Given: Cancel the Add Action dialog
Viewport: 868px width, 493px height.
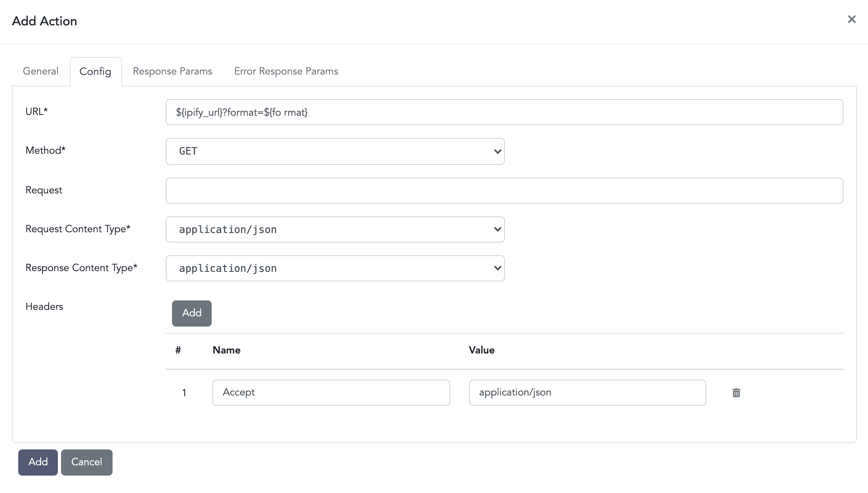Looking at the screenshot, I should coord(86,462).
